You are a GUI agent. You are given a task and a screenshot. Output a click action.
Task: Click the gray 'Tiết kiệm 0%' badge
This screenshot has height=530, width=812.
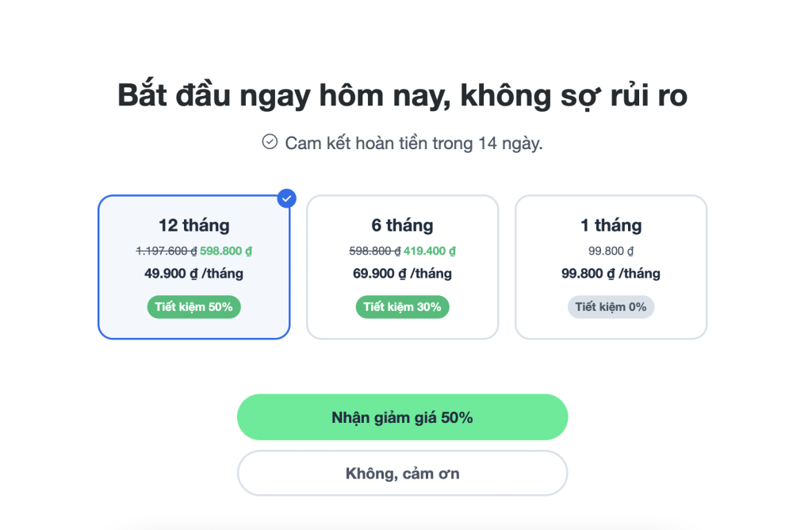click(x=611, y=307)
